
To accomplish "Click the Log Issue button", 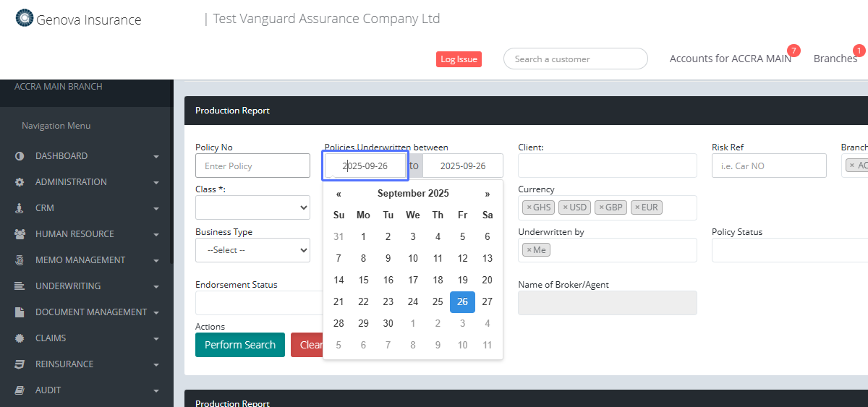I will (x=459, y=59).
